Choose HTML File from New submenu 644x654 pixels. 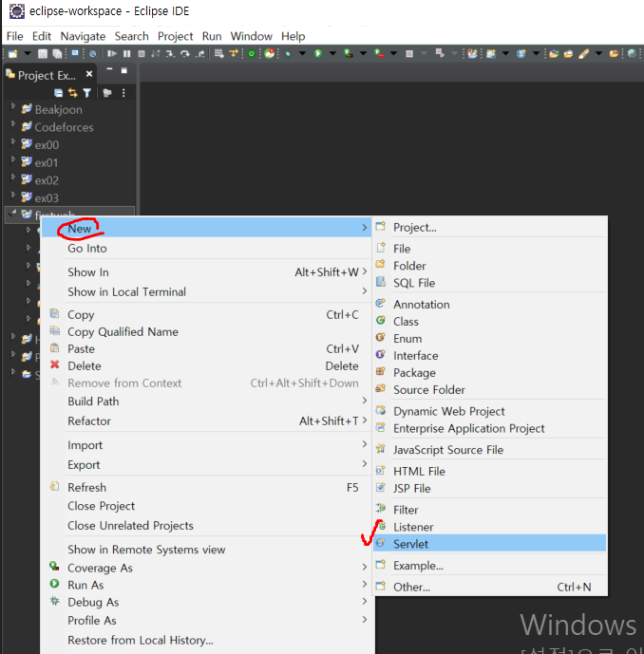tap(489, 471)
